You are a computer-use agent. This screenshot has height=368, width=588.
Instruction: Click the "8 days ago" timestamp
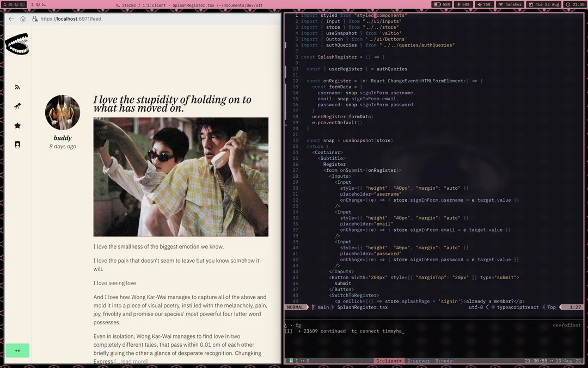63,147
